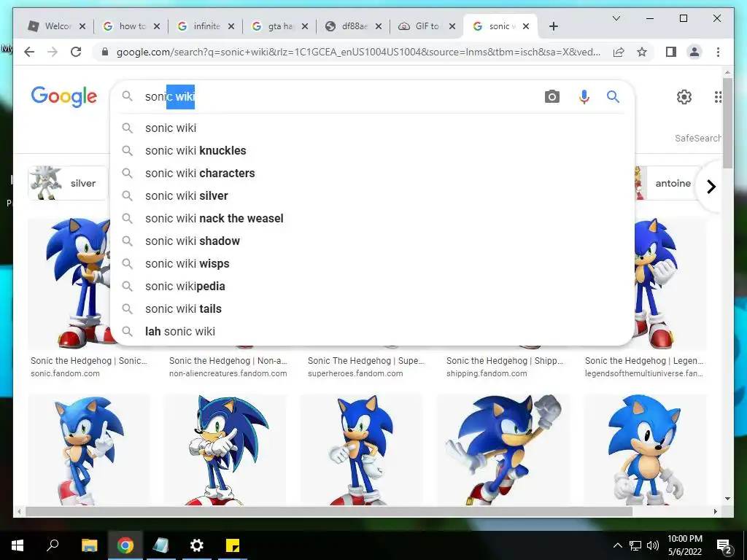Open classic Sonic thumbnail in bottom-right
The image size is (747, 560).
tap(645, 449)
